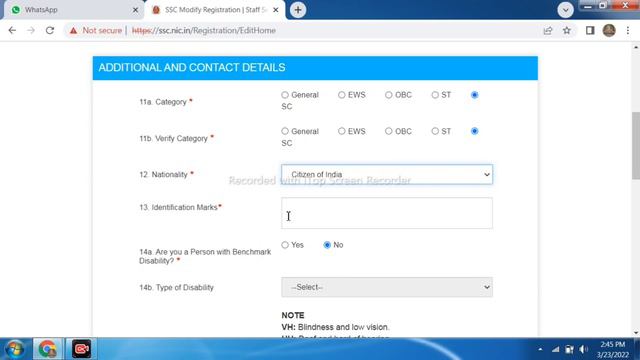The image size is (640, 360).
Task: Open Chrome three-dot menu
Action: point(628,31)
